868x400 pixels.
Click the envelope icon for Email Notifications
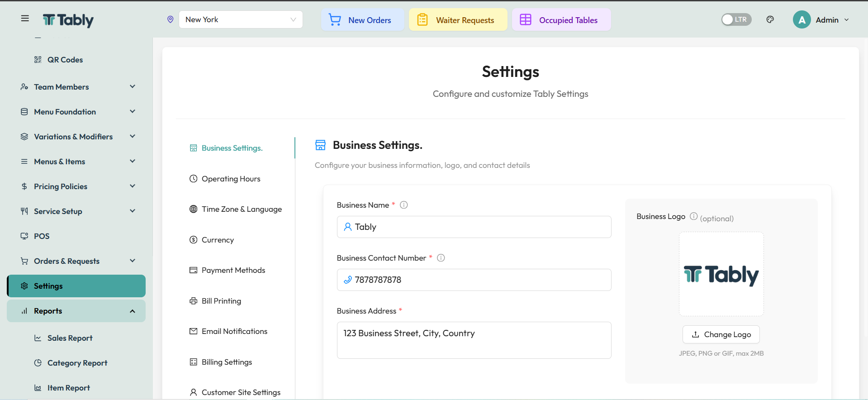[194, 331]
